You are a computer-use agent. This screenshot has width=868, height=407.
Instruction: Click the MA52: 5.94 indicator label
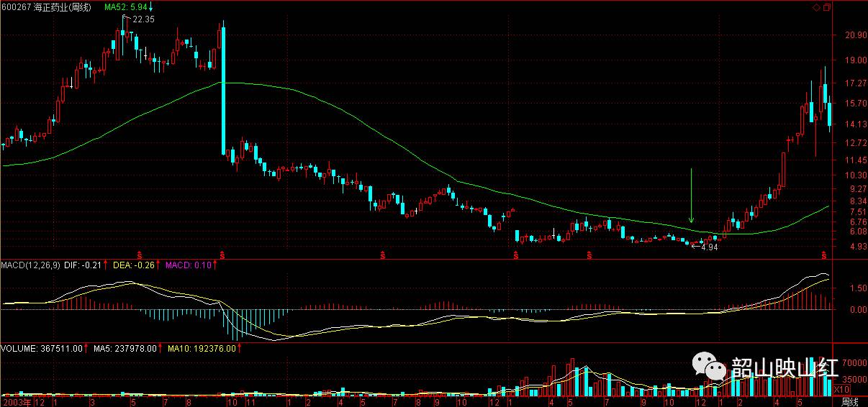127,7
